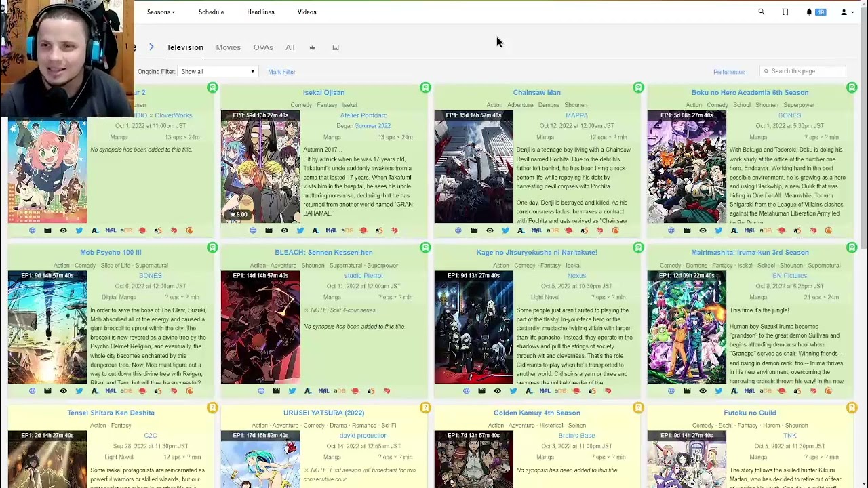Select the Television tab

tap(184, 47)
